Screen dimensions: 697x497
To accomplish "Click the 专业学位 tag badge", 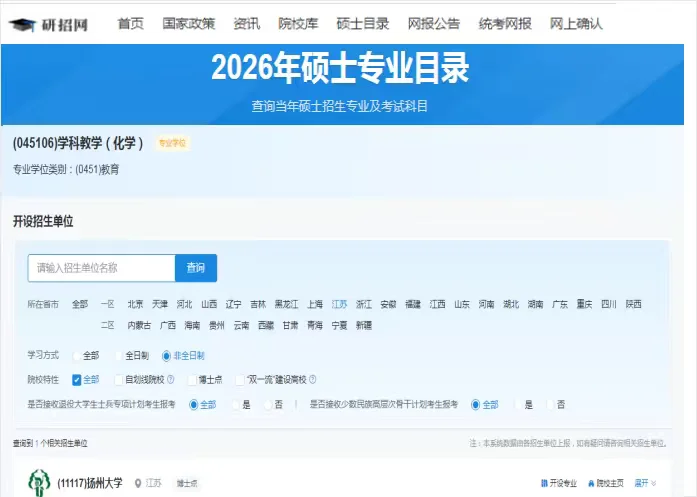I will click(x=172, y=143).
